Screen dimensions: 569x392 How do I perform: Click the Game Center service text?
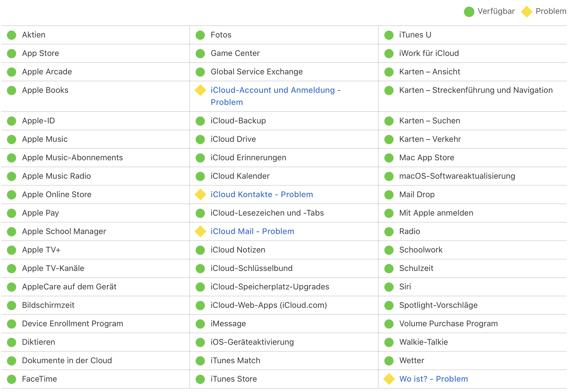tap(235, 53)
